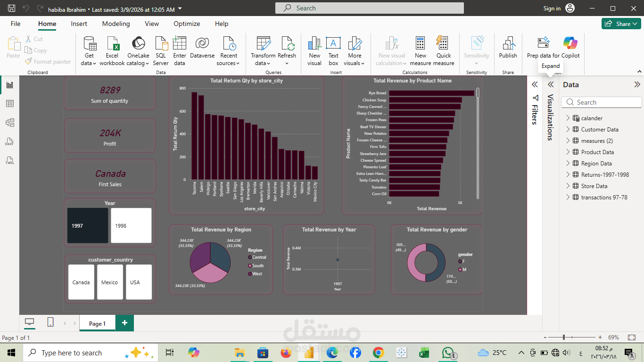Expand the Filters pane
644x362 pixels.
(535, 84)
